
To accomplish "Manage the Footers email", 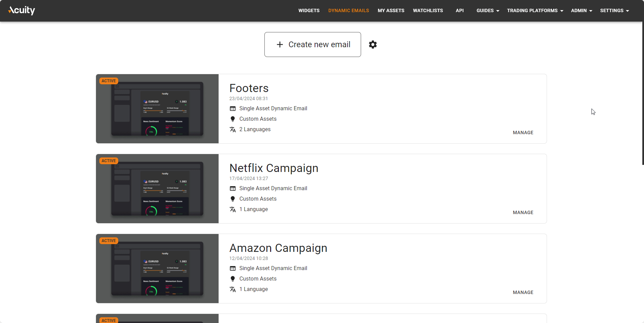I will [x=523, y=133].
